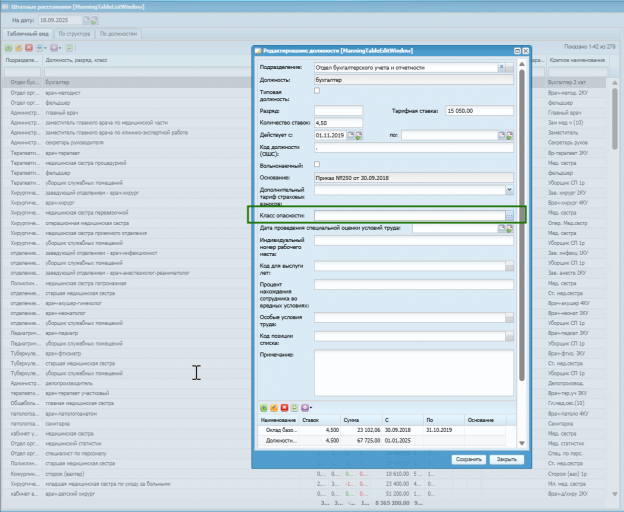624x512 pixels.
Task: Click set-date arrow icon beside Действует с
Action: pyautogui.click(x=359, y=135)
